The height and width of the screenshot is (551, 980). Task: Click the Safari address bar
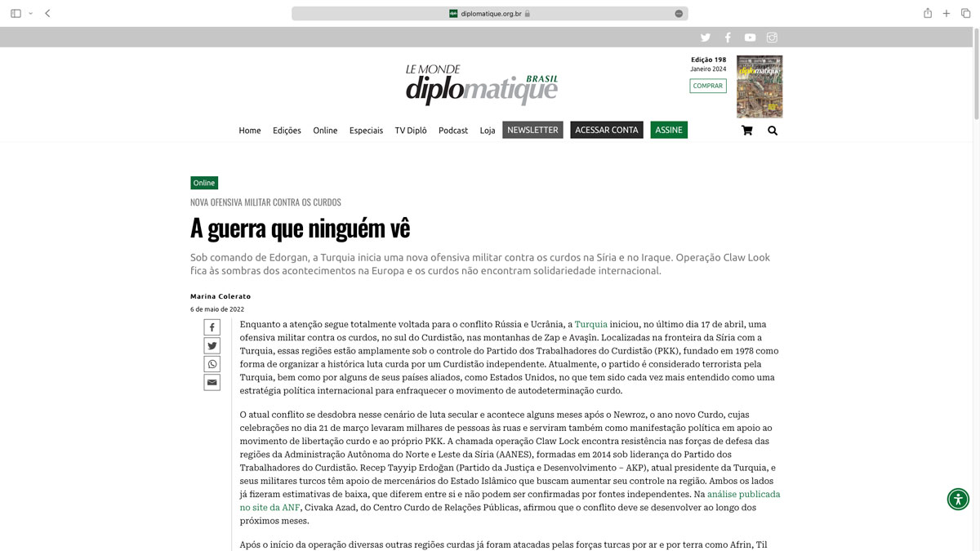coord(490,13)
